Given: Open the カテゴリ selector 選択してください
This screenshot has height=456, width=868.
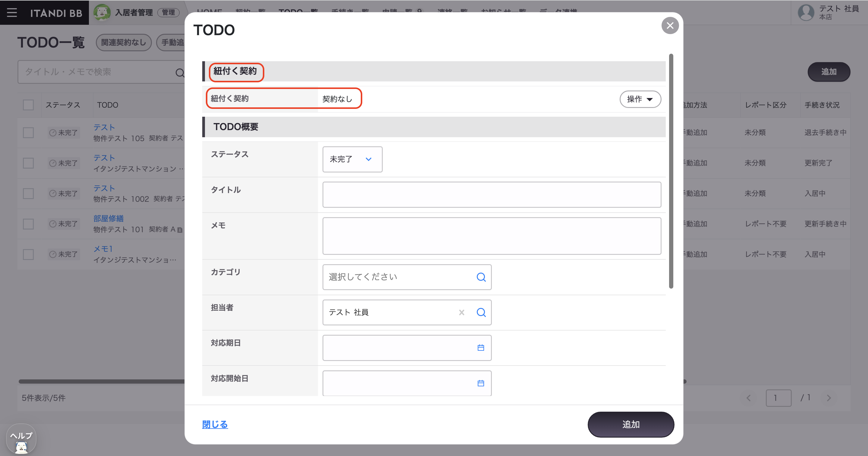Looking at the screenshot, I should click(407, 277).
